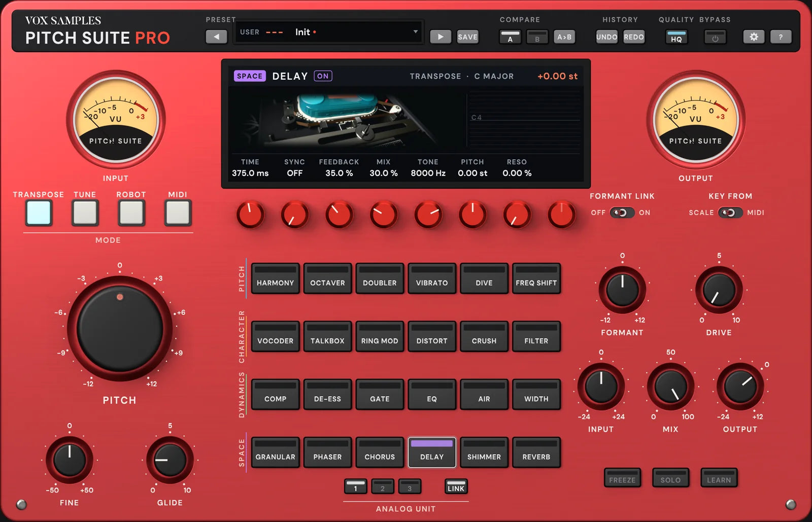
Task: Click the DRIVE knob
Action: coord(719,290)
